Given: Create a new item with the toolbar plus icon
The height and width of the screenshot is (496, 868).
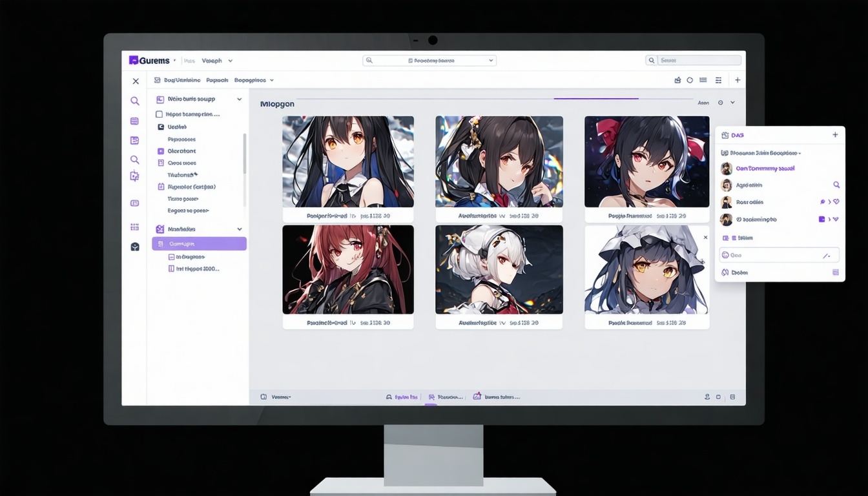Looking at the screenshot, I should pyautogui.click(x=738, y=79).
